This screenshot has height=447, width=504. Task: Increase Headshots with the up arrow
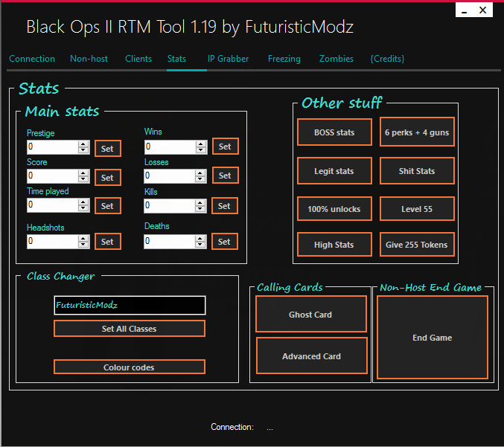(83, 238)
